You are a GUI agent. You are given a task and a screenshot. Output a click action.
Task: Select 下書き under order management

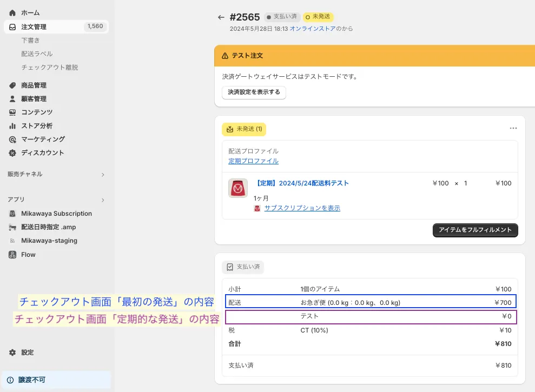(30, 40)
